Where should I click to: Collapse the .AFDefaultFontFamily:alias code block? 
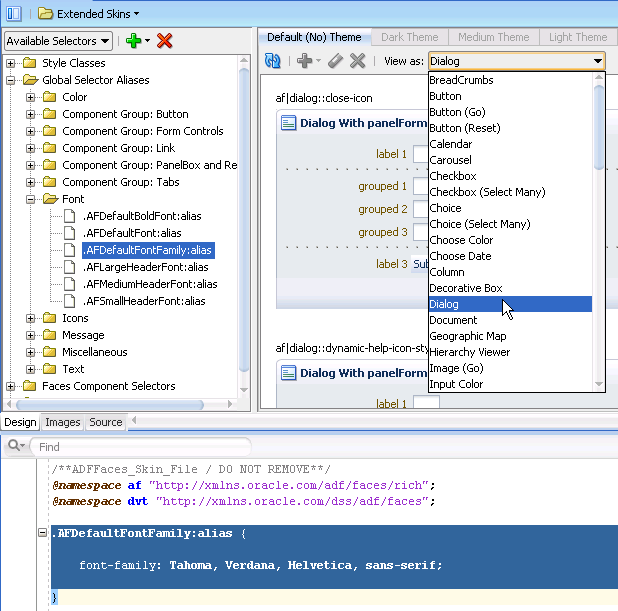pyautogui.click(x=42, y=533)
